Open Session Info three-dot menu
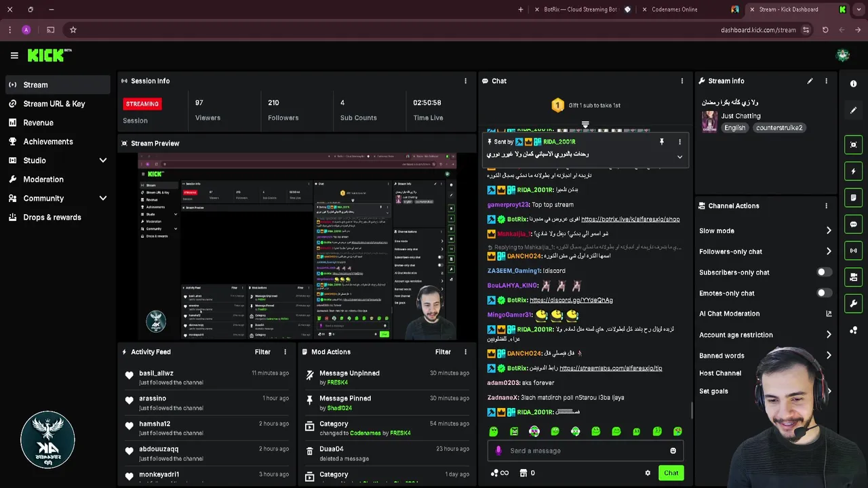The image size is (868, 488). [465, 81]
